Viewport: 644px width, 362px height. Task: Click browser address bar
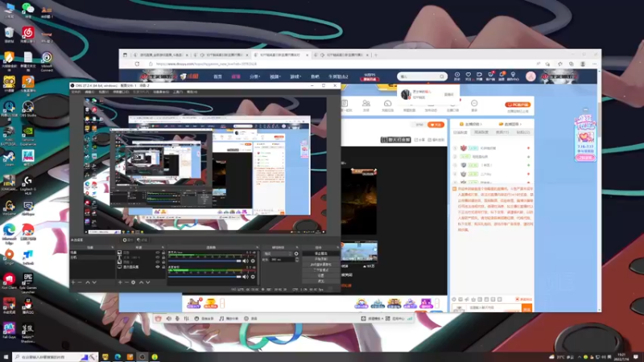341,64
